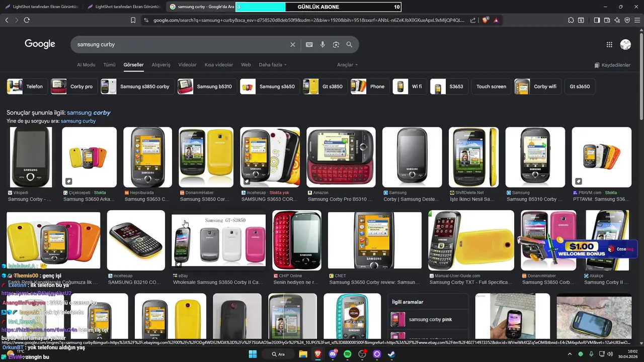Screen dimensions: 644x362
Task: Reload the page
Action: (27, 20)
